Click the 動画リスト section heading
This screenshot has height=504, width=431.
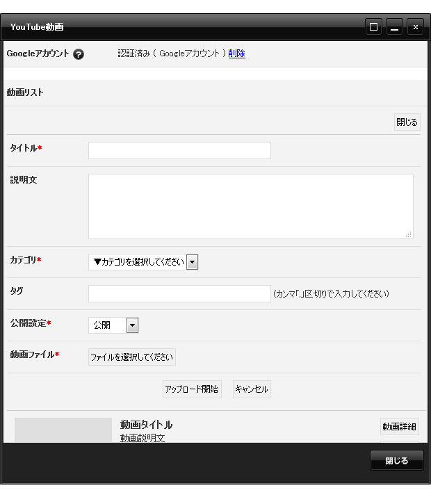25,92
